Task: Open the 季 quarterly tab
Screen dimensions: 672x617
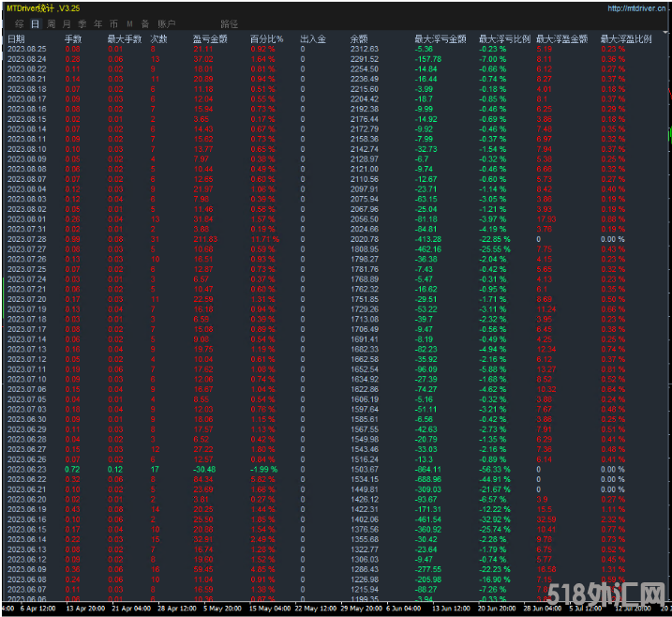Action: pyautogui.click(x=82, y=23)
